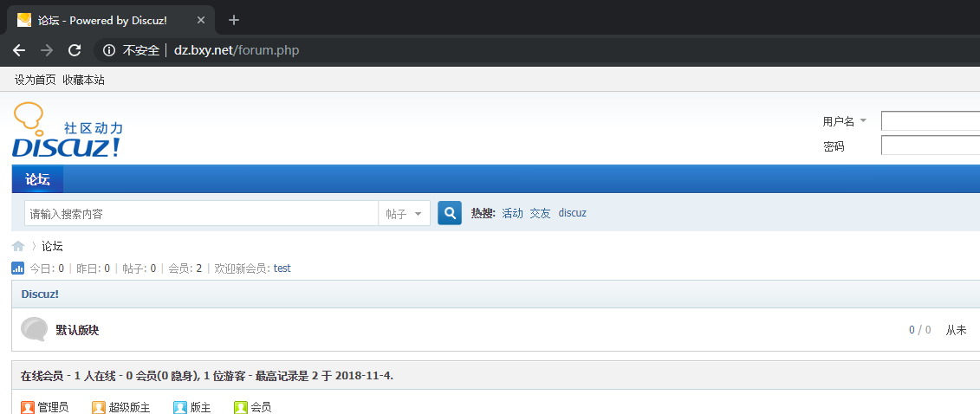Focus the username input field
This screenshot has width=980, height=414.
[931, 120]
